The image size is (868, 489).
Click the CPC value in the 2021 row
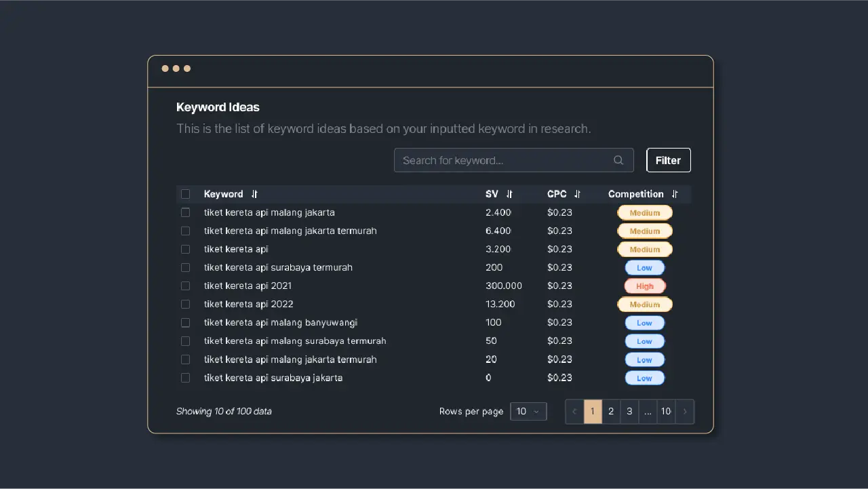559,286
